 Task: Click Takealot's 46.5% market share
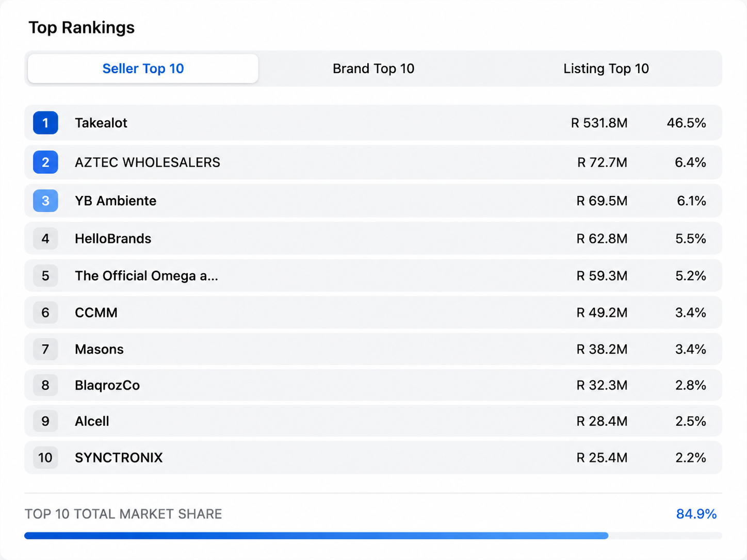click(687, 123)
